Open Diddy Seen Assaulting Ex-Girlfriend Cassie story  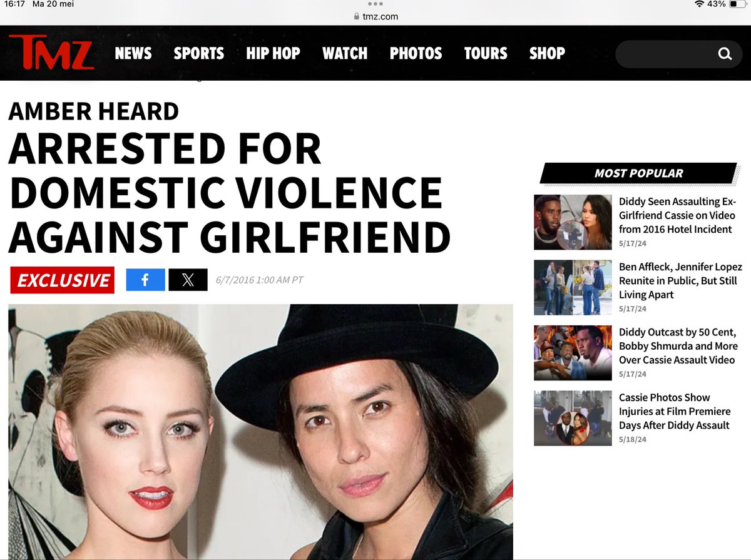(x=677, y=215)
